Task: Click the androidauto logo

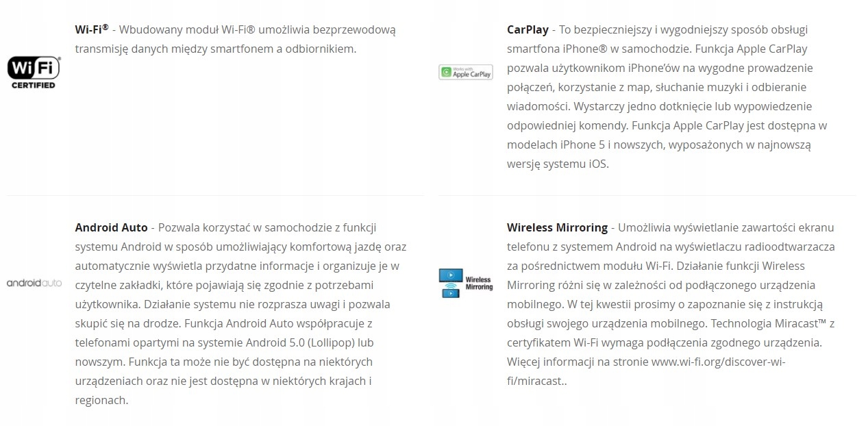Action: tap(34, 283)
